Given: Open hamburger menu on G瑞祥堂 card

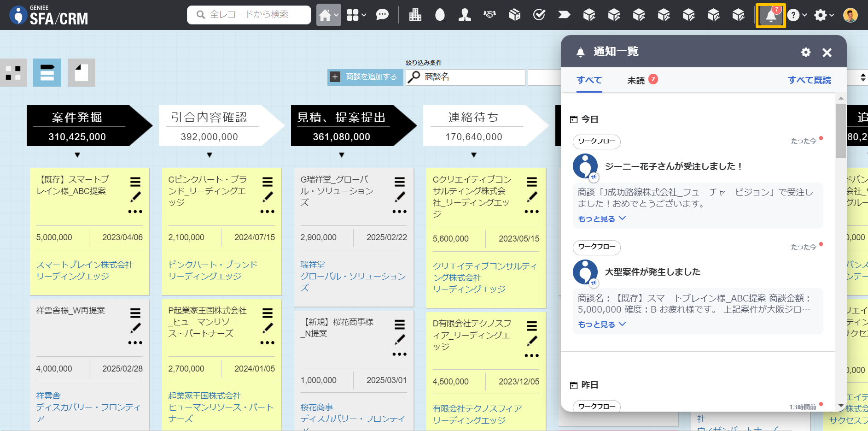Looking at the screenshot, I should (400, 182).
